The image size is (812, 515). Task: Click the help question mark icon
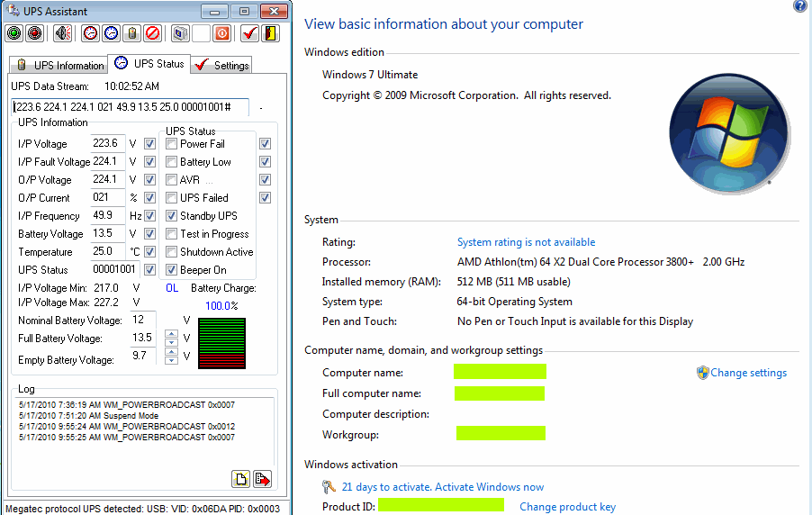[x=800, y=5]
